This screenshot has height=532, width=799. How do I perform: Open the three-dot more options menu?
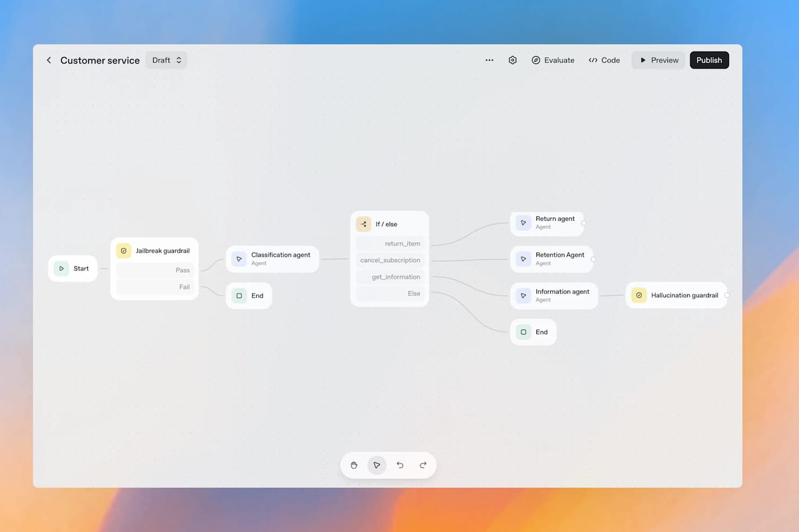(x=489, y=60)
